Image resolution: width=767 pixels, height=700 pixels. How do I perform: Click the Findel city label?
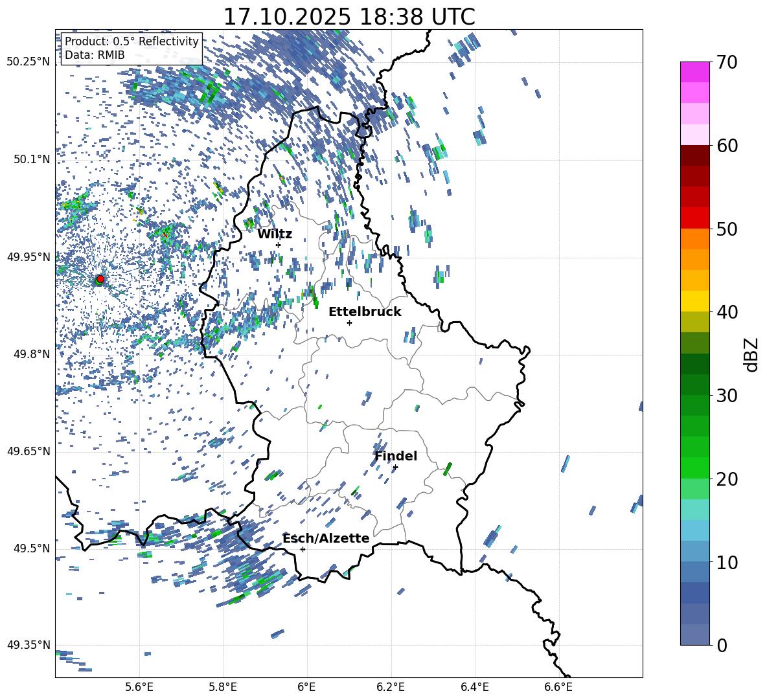(396, 456)
